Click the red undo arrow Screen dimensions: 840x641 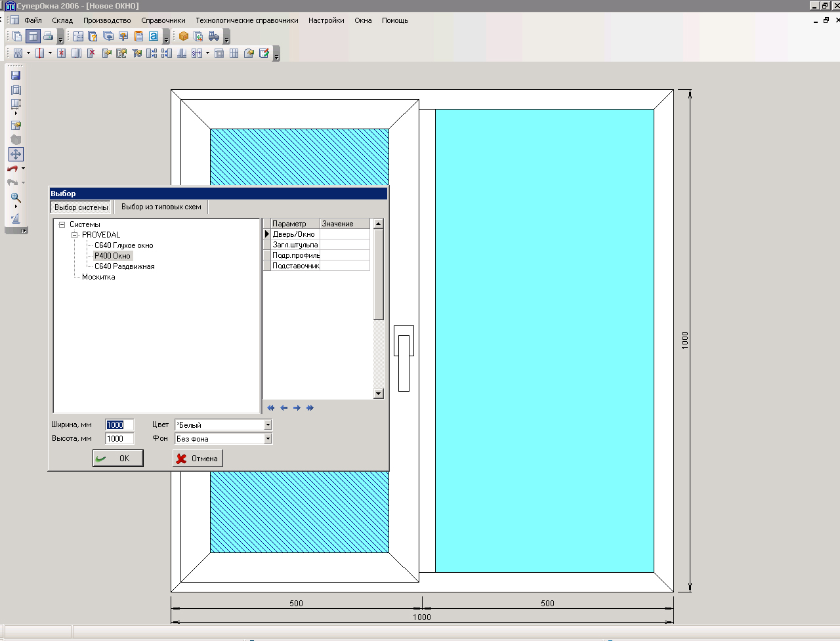tap(12, 169)
